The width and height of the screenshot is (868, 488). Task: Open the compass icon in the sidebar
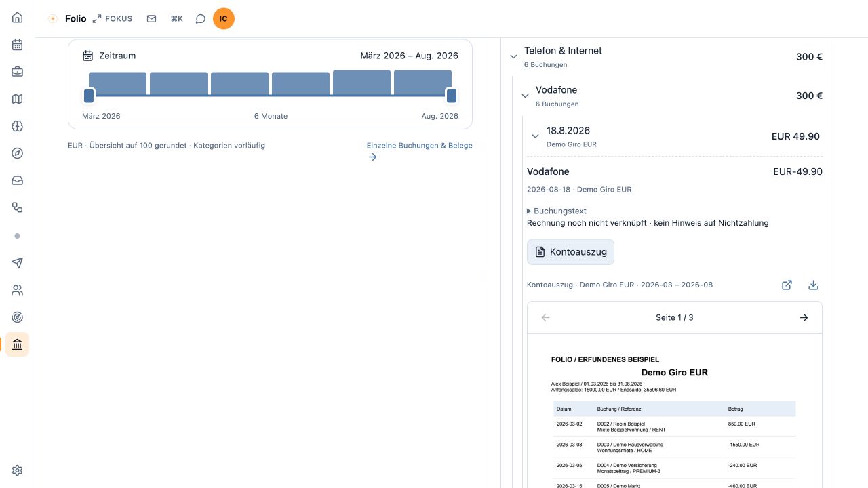(x=18, y=153)
